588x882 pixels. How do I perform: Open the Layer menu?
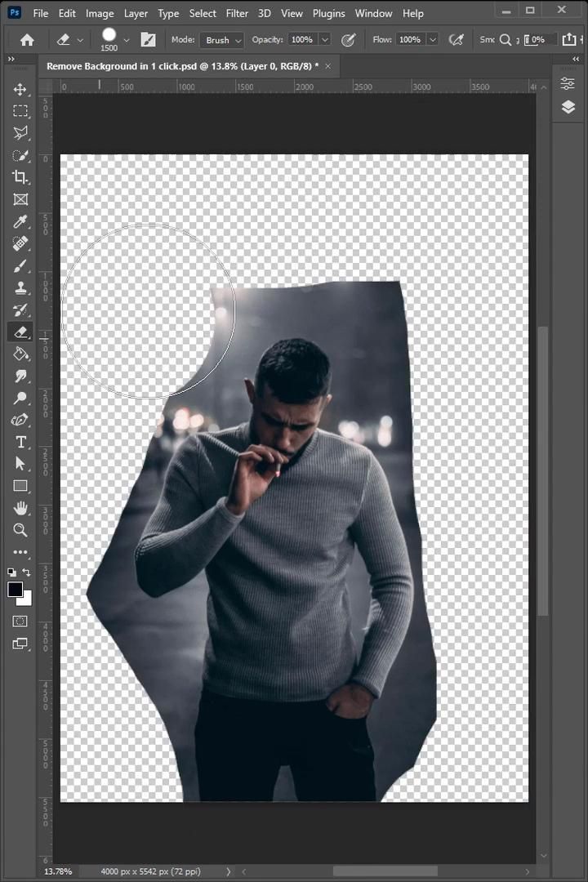click(136, 14)
